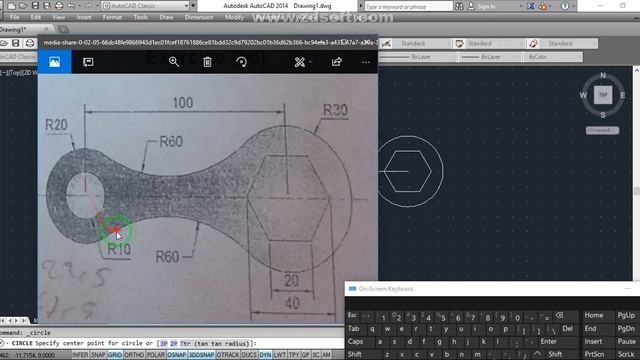Click the Undo arrow in the quick access toolbar
The image size is (640, 360).
click(71, 6)
